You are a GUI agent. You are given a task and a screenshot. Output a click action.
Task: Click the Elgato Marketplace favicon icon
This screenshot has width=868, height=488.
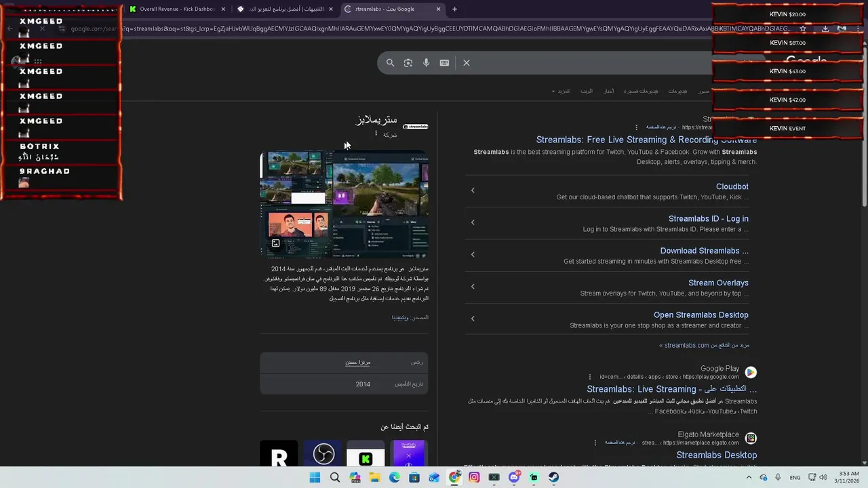(751, 439)
